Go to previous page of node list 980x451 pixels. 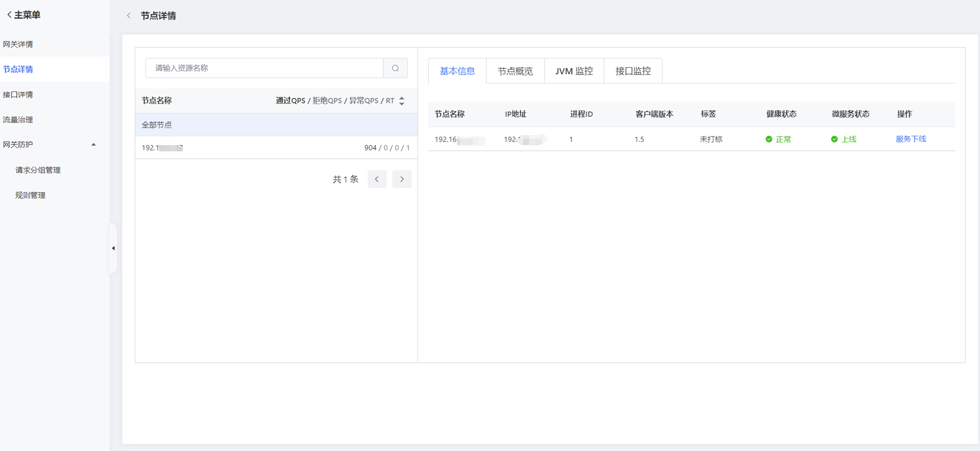coord(377,179)
